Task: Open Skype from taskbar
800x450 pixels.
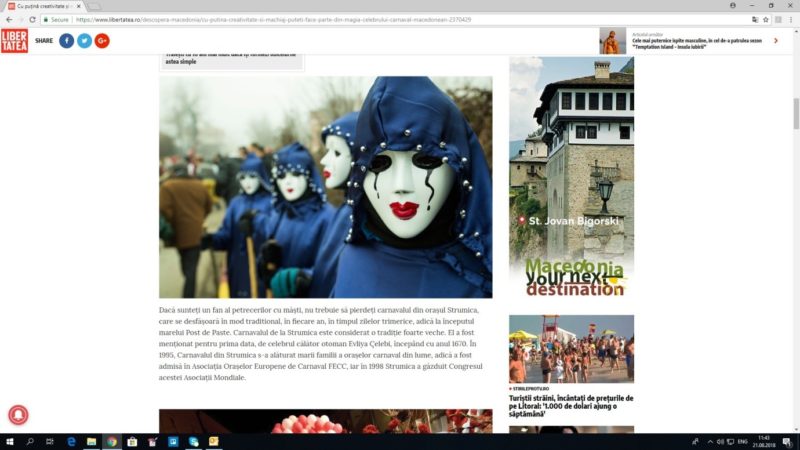Action: point(193,442)
